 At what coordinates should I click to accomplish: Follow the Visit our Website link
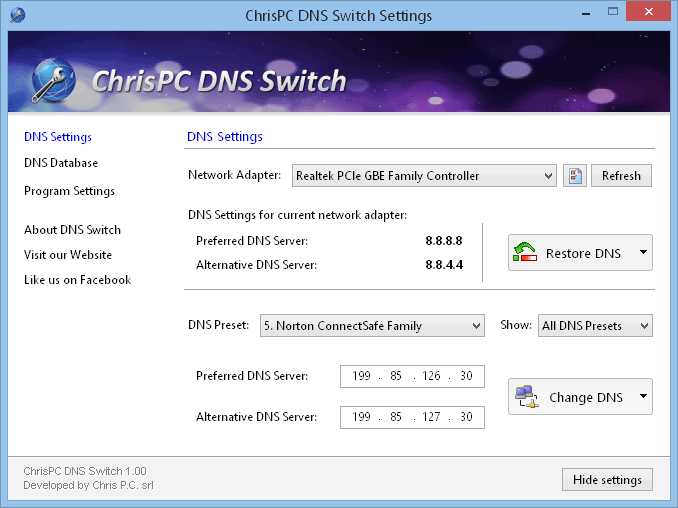68,255
